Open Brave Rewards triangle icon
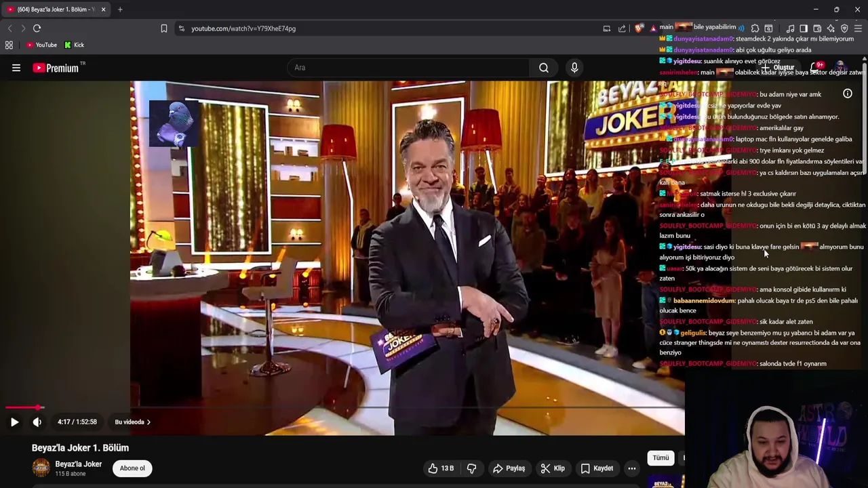The height and width of the screenshot is (488, 868). pyautogui.click(x=653, y=28)
